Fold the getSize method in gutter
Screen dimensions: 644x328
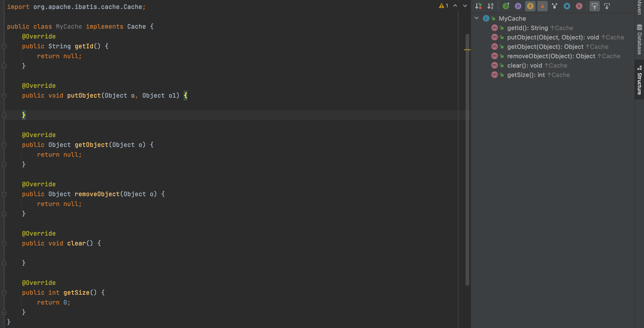click(x=4, y=293)
